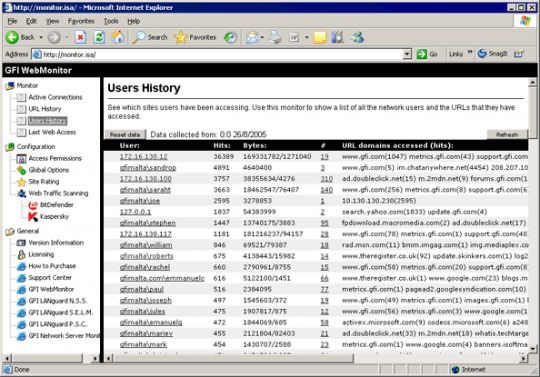Click the Reset data button
This screenshot has width=540, height=377.
click(125, 135)
